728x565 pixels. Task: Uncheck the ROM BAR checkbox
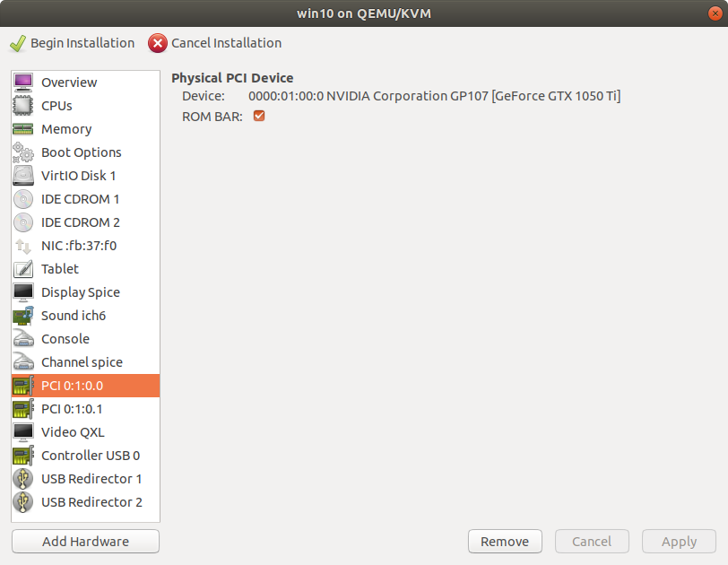tap(259, 116)
